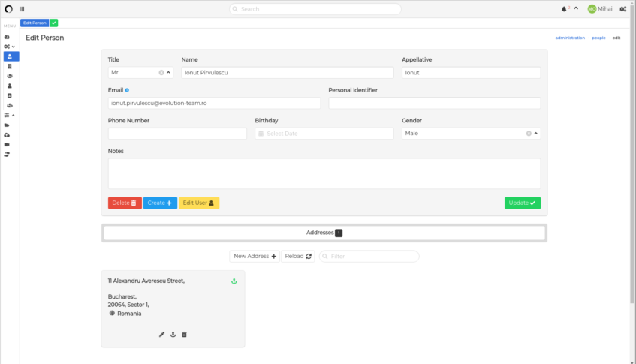Image resolution: width=636 pixels, height=364 pixels.
Task: Open the building companies icon in sidebar
Action: point(9,66)
